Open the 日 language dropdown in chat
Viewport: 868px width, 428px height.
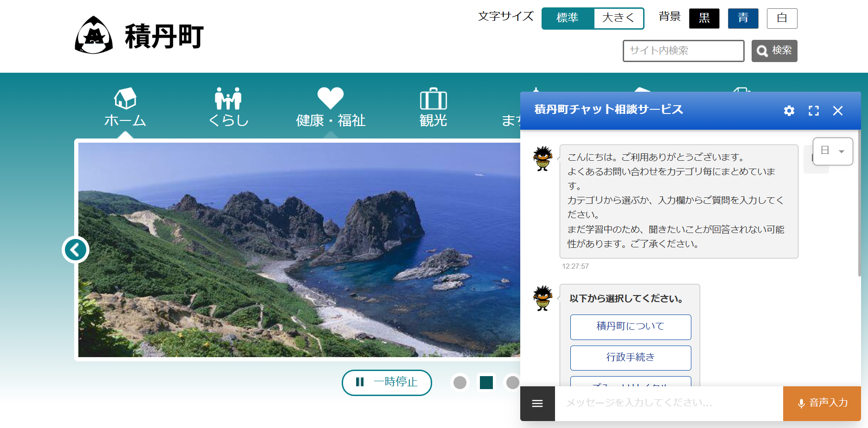(833, 151)
